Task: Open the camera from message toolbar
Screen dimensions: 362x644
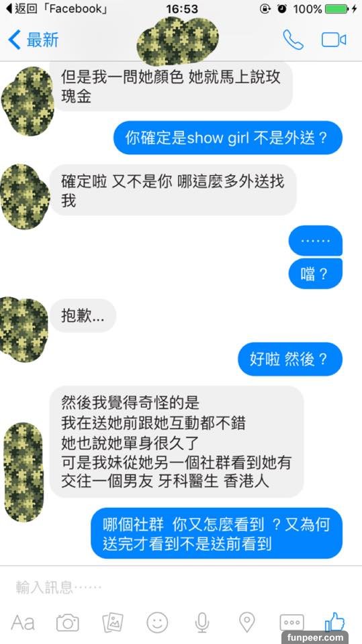Action: [67, 623]
